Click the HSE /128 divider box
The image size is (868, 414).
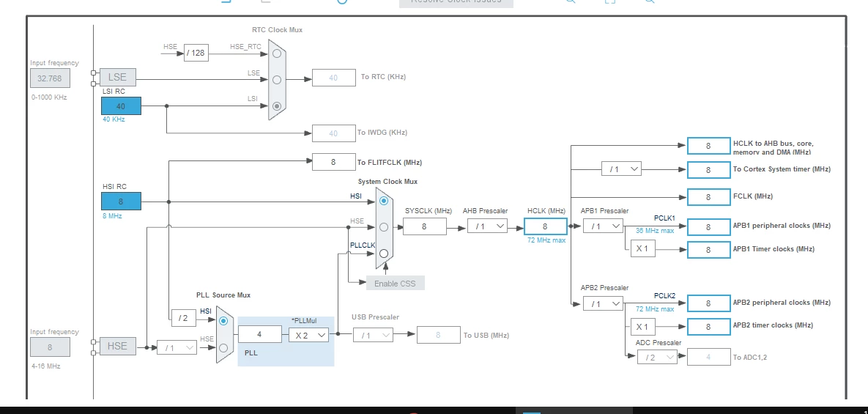(x=196, y=53)
